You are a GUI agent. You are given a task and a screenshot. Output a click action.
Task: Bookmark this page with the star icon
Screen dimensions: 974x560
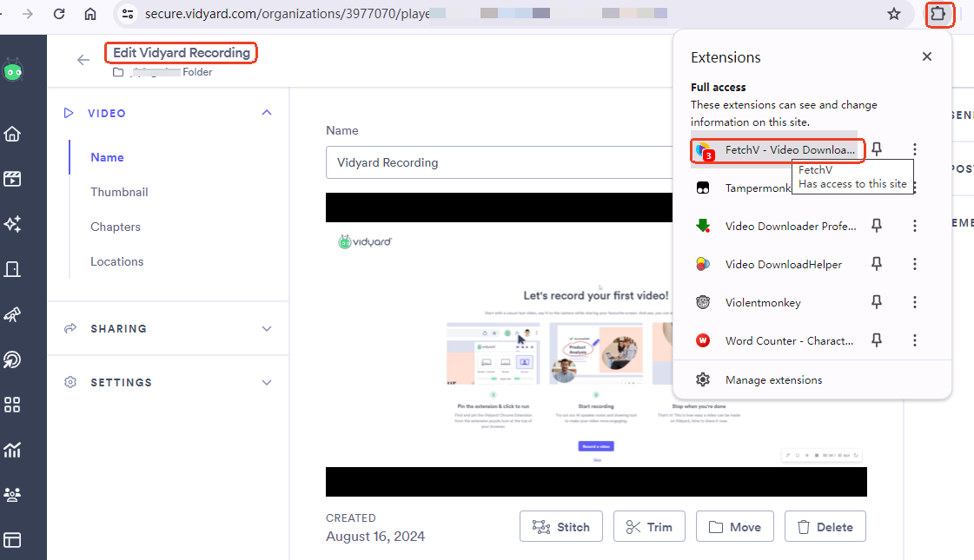point(893,14)
